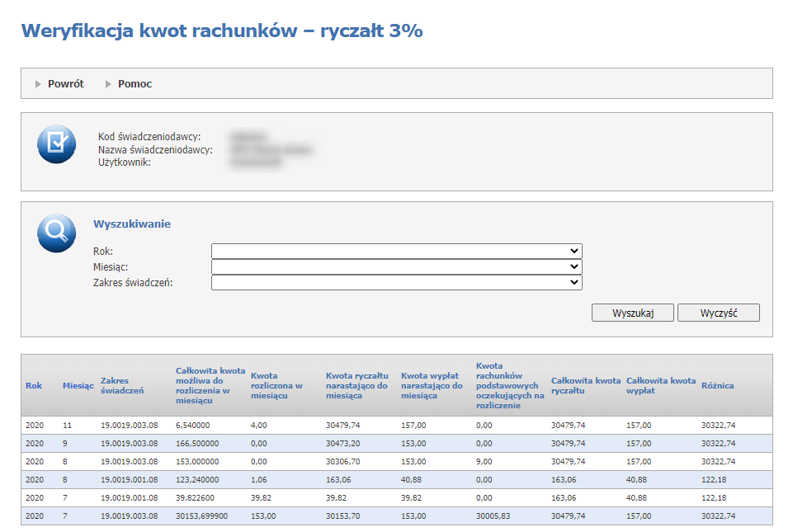Click the Różnica column header
793x532 pixels.
[x=717, y=385]
